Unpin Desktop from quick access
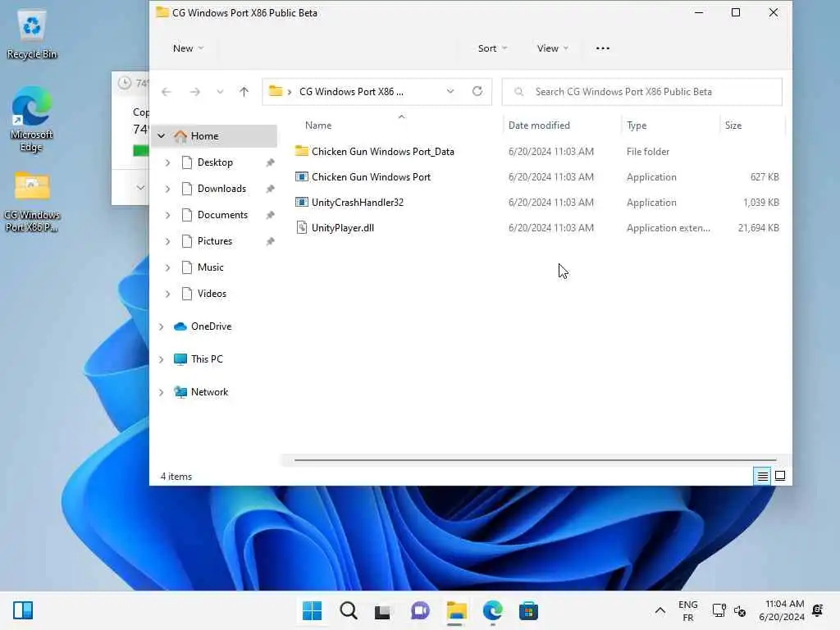 tap(270, 162)
